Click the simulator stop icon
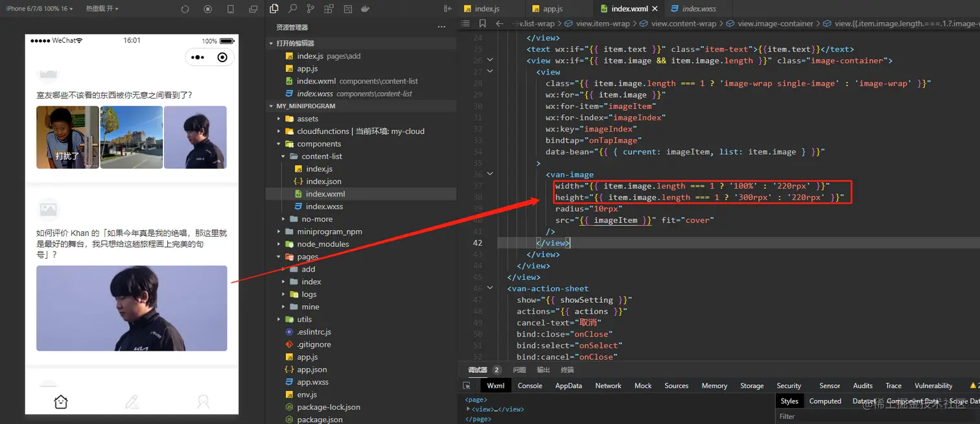The image size is (980, 424). point(208,9)
